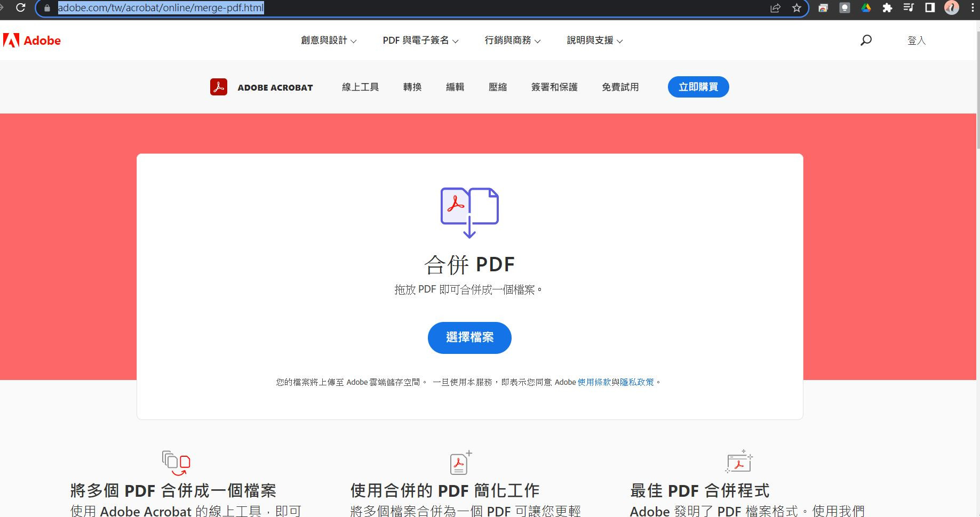Open the 轉換 menu item

412,87
